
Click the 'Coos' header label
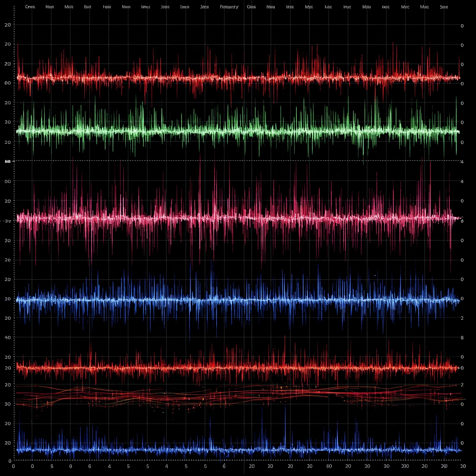tap(251, 7)
